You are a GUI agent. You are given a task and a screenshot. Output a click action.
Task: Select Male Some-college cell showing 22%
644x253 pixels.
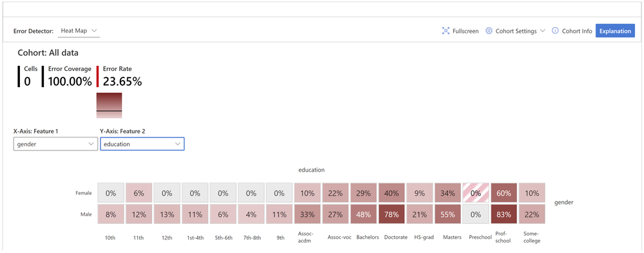(x=532, y=214)
